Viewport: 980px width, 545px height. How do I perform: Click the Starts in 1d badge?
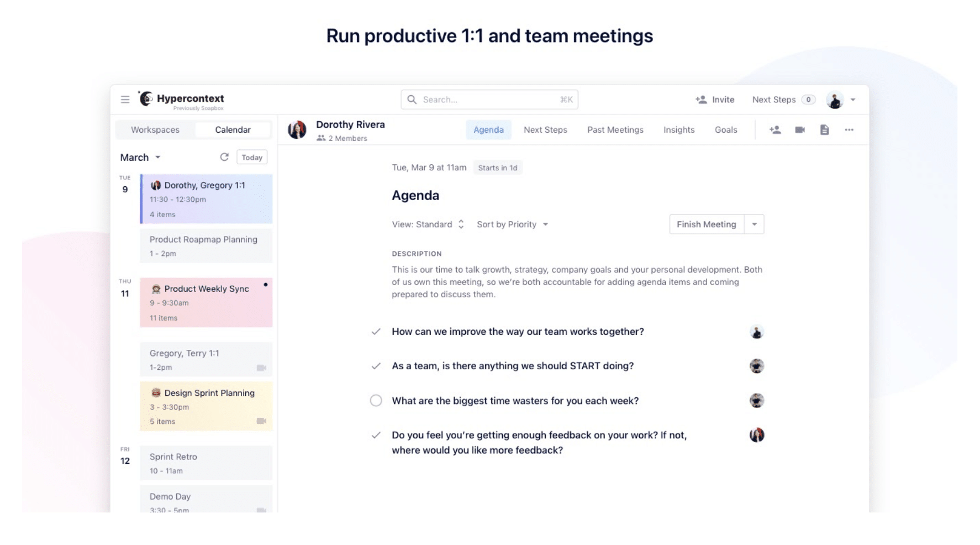[x=498, y=168]
